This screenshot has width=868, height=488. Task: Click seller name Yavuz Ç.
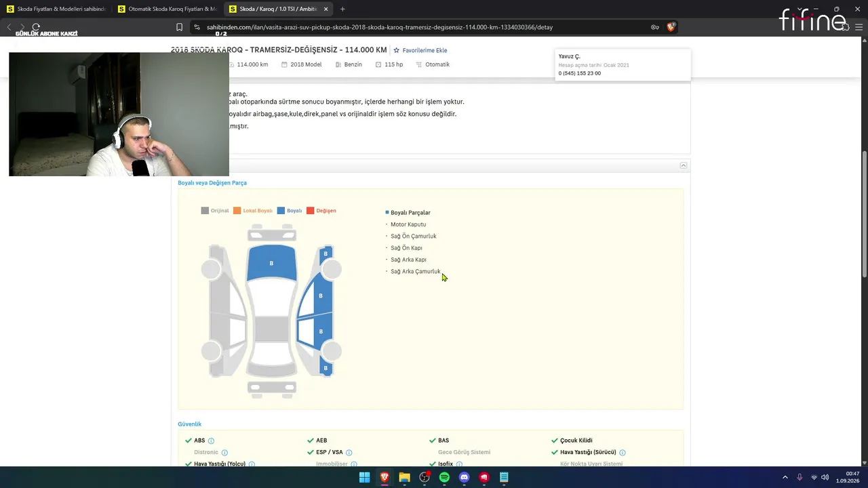point(569,56)
